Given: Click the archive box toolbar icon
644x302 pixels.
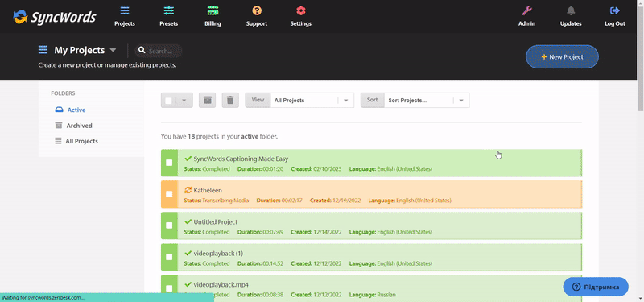Looking at the screenshot, I should pos(207,100).
